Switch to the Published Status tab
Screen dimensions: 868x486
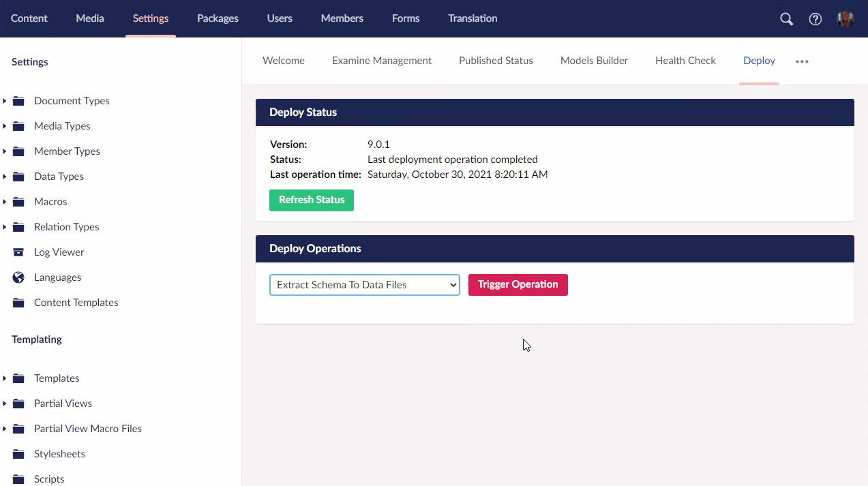coord(496,61)
